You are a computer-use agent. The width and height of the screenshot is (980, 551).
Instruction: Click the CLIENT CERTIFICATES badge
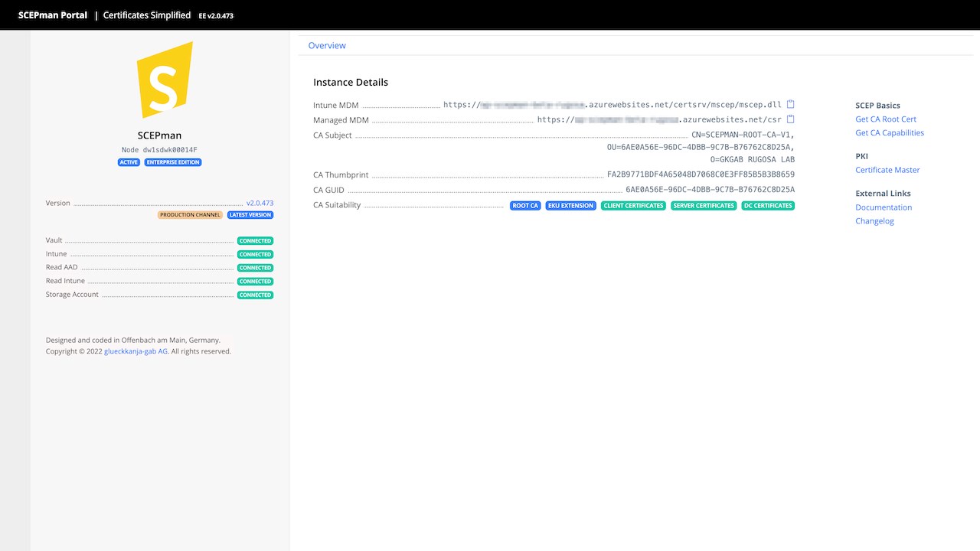coord(633,206)
